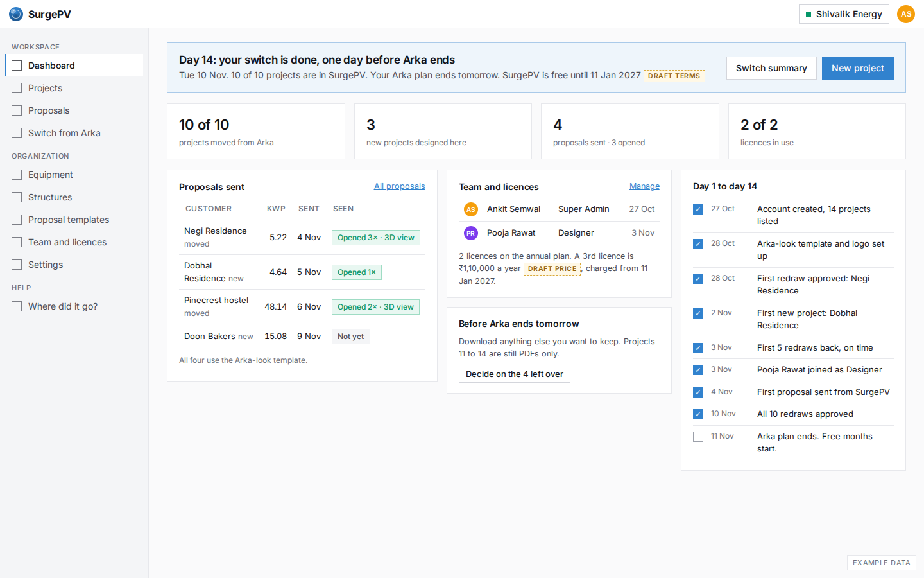The width and height of the screenshot is (924, 578).
Task: Start a New project
Action: click(858, 68)
